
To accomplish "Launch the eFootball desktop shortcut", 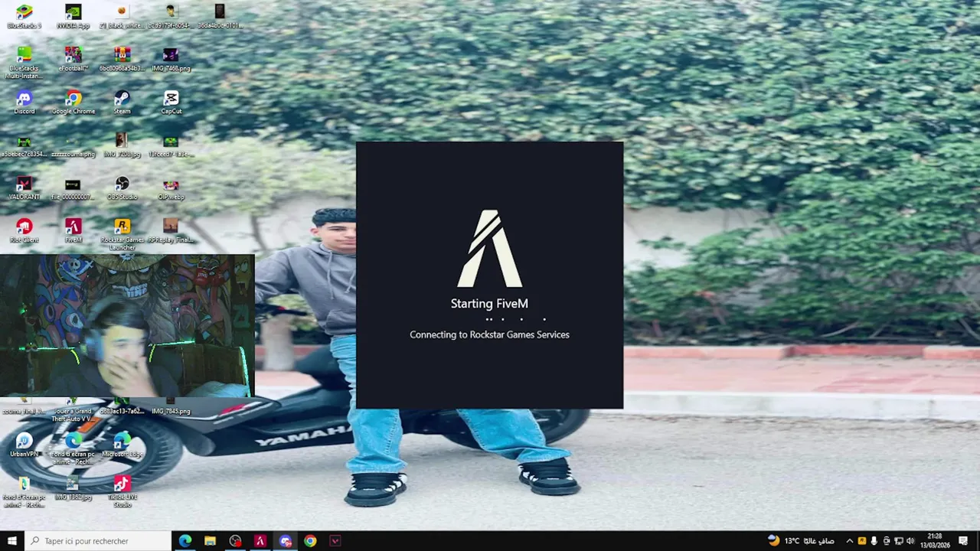I will coord(73,59).
